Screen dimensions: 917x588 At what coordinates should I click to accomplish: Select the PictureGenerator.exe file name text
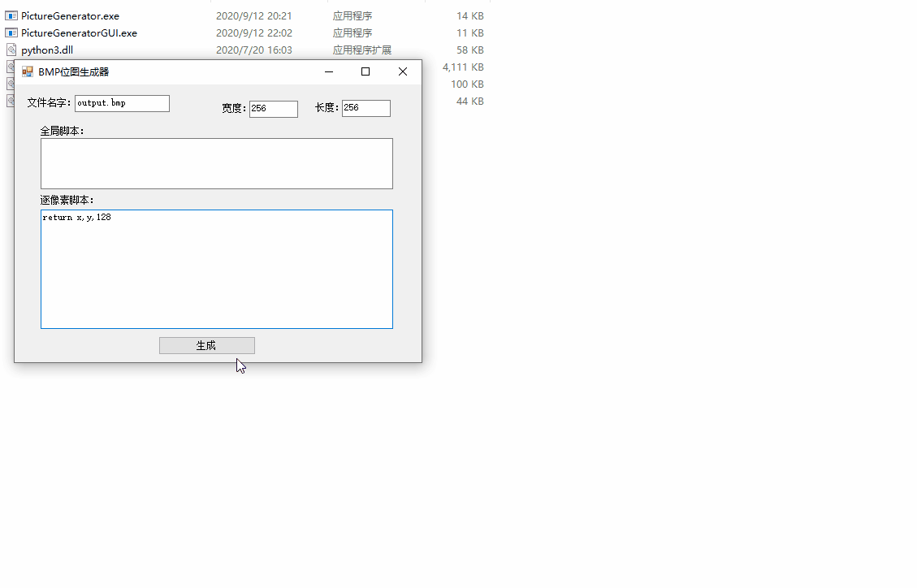[69, 15]
